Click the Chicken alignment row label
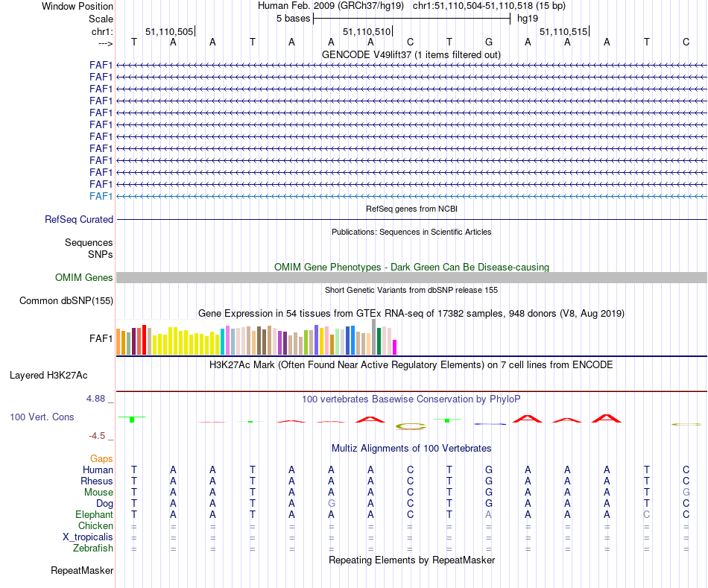 tap(95, 525)
